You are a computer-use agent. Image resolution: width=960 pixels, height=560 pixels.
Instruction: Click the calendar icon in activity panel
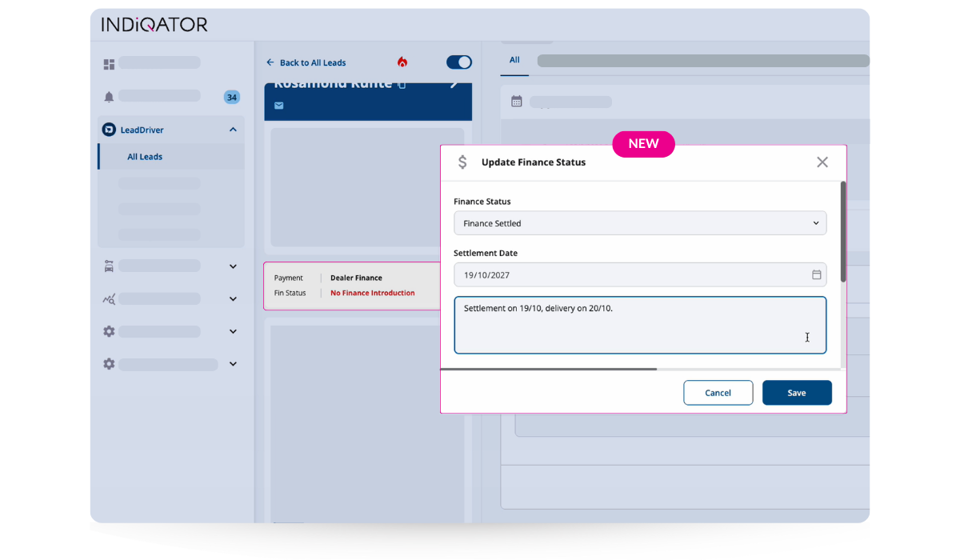click(517, 102)
